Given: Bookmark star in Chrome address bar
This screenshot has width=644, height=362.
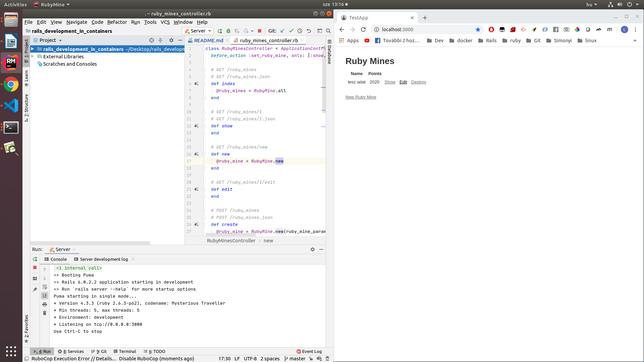Looking at the screenshot, I should click(478, 29).
